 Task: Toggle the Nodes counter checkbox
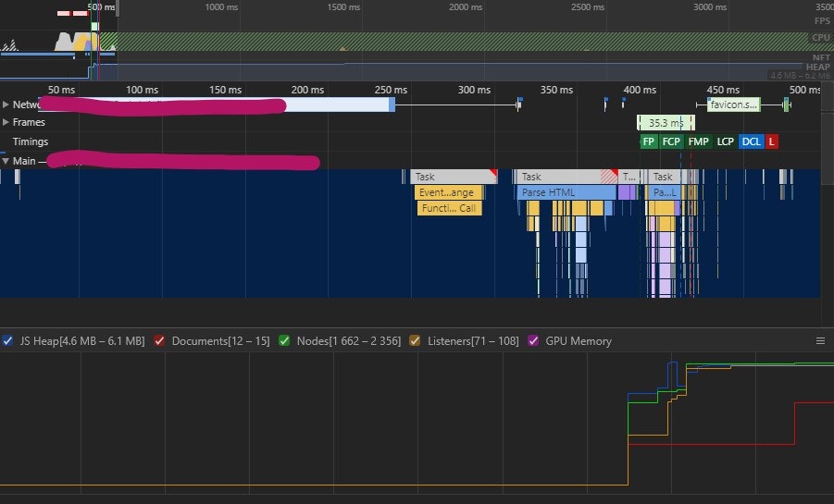point(285,341)
